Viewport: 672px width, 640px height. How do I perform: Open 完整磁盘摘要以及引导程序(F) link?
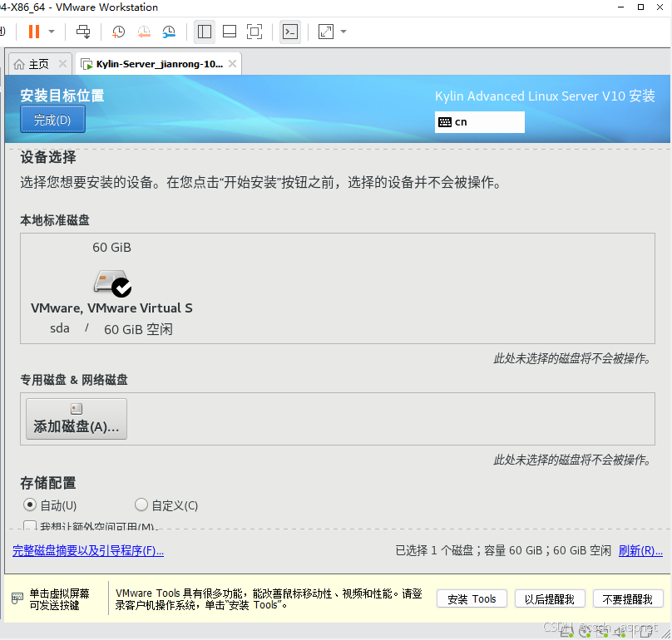coord(88,550)
